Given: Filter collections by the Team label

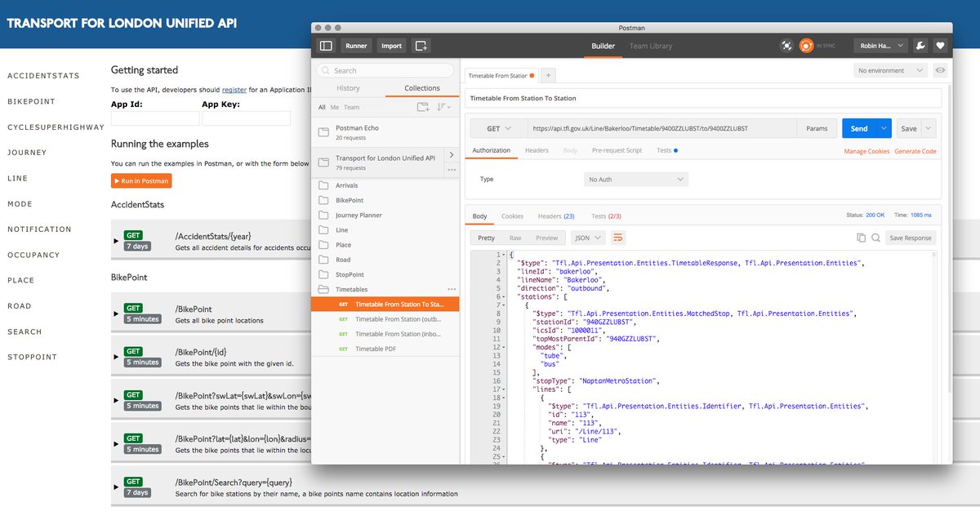Looking at the screenshot, I should click(x=351, y=107).
